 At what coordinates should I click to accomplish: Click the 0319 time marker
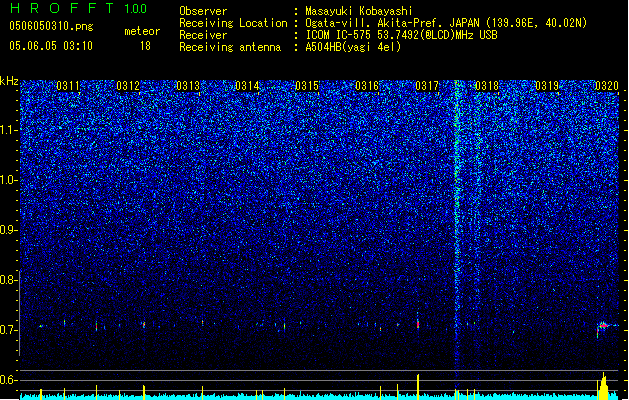(x=547, y=86)
